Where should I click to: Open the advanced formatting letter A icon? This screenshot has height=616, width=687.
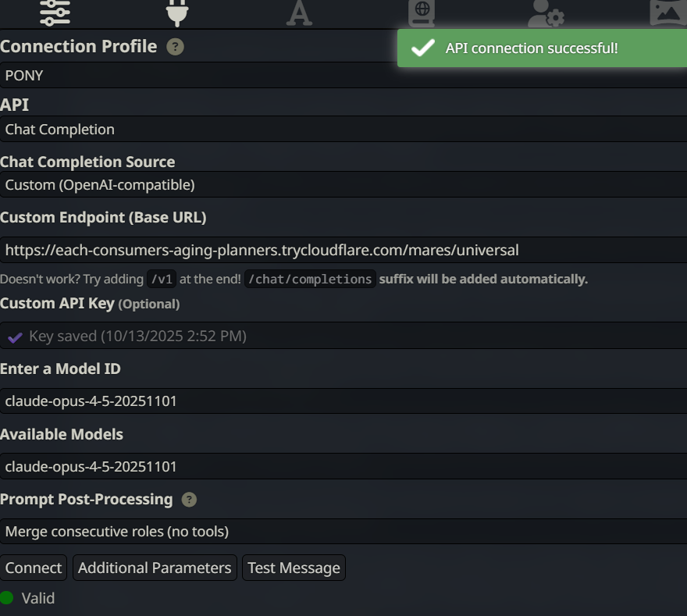coord(299,12)
